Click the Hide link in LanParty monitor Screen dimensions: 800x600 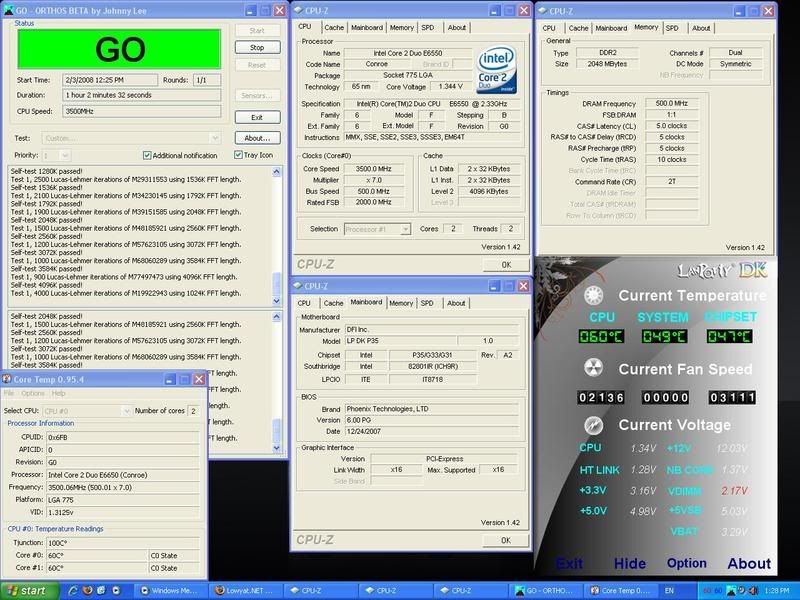(x=629, y=564)
